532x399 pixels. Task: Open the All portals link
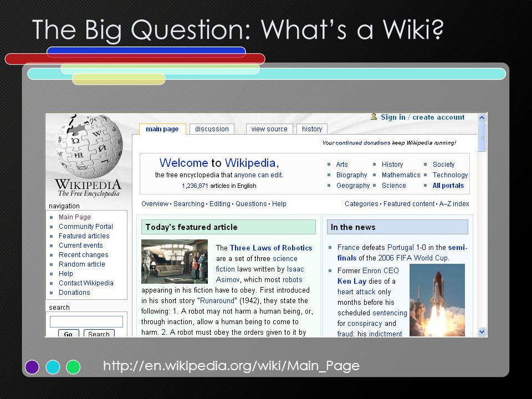coord(448,186)
